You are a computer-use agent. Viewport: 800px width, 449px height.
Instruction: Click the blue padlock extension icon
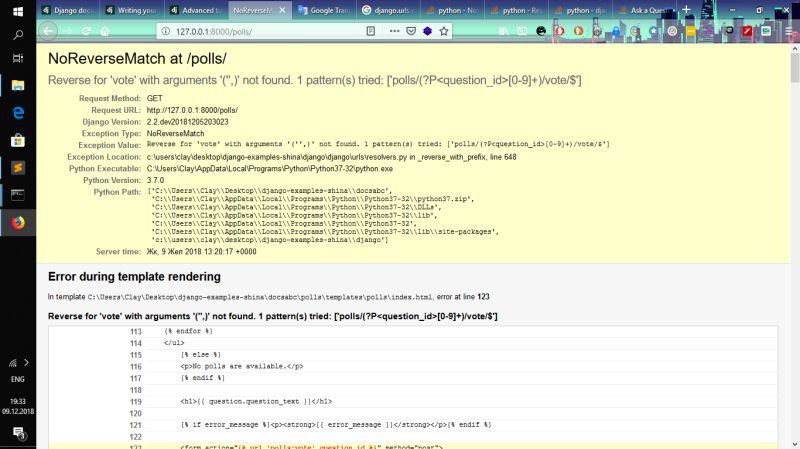point(616,31)
